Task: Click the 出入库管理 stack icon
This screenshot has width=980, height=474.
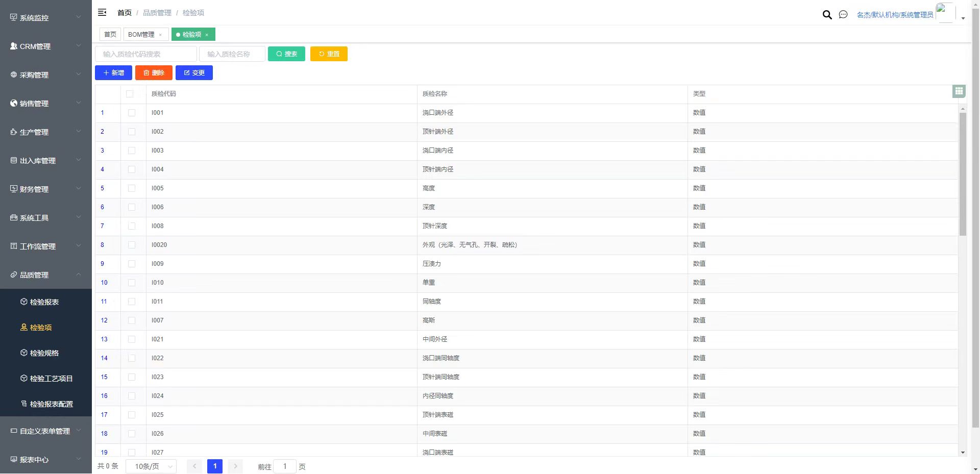Action: 14,160
